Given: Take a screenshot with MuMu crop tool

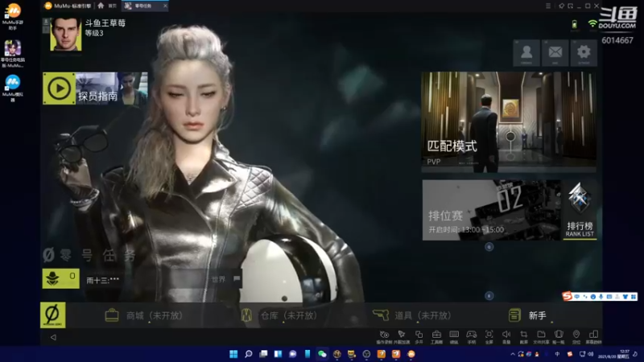Looking at the screenshot, I should pyautogui.click(x=524, y=337).
